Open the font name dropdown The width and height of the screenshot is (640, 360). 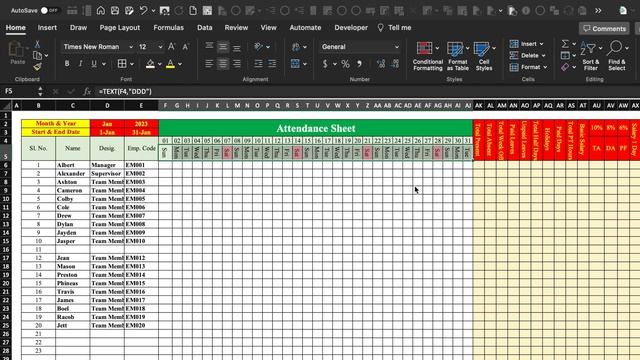tap(131, 47)
